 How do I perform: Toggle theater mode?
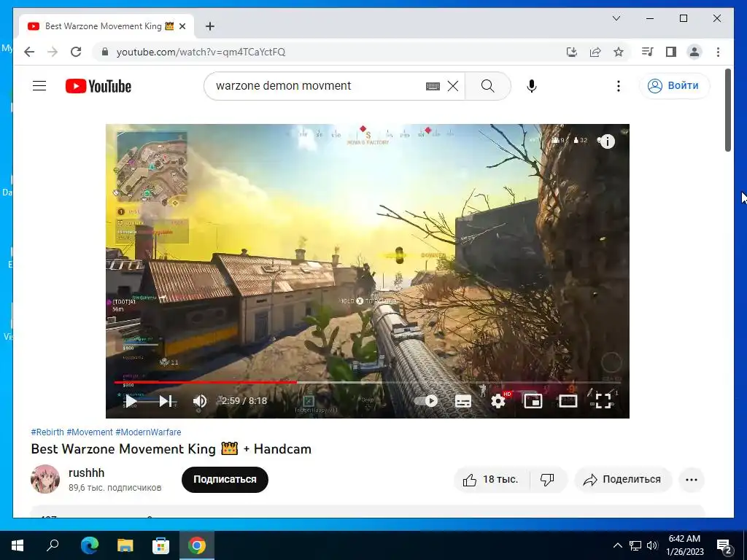[x=568, y=401]
